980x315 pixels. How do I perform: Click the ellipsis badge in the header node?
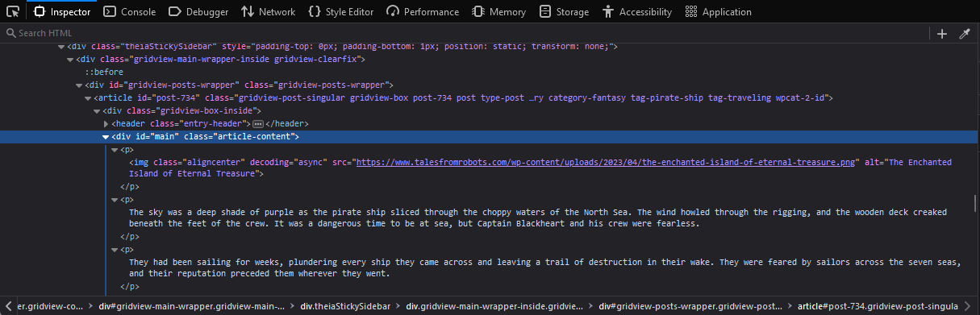tap(258, 124)
